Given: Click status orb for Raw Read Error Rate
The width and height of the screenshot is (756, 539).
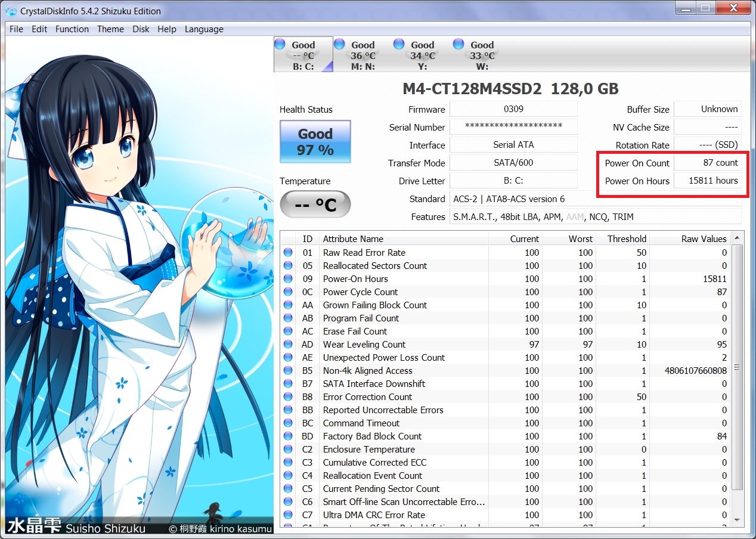Looking at the screenshot, I should (288, 252).
